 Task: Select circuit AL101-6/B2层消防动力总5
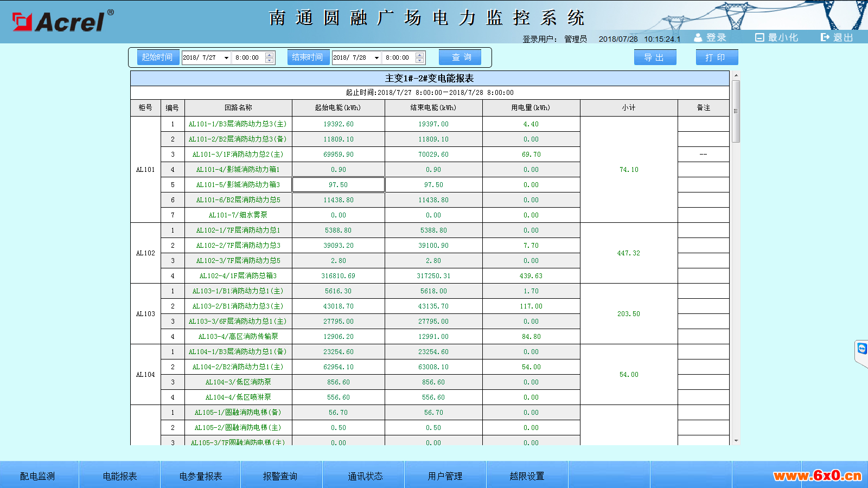point(238,200)
